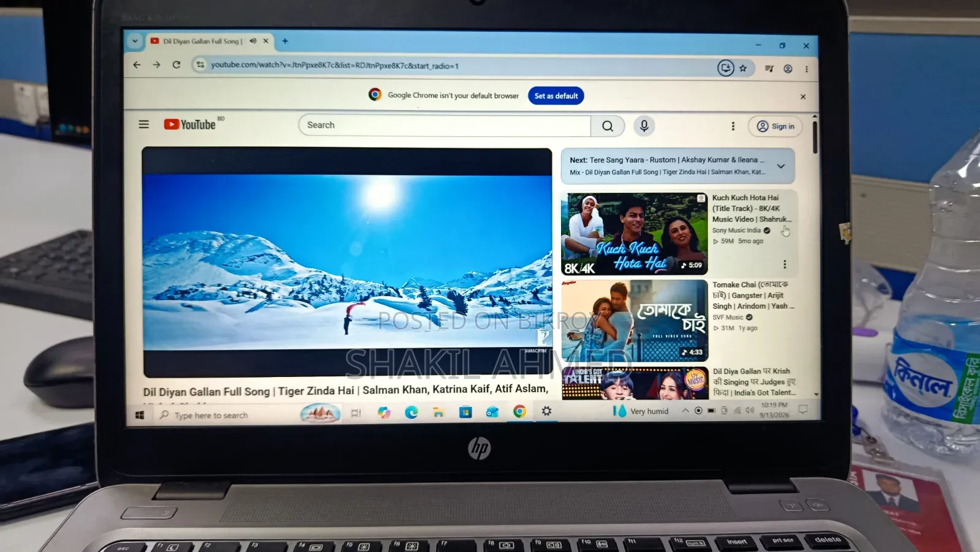Install YouTube app icon in address bar
Viewport: 980px width, 552px height.
pyautogui.click(x=726, y=68)
